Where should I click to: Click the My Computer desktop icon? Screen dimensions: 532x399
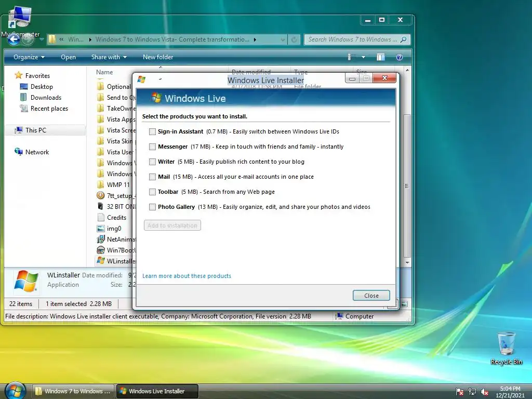pyautogui.click(x=20, y=22)
